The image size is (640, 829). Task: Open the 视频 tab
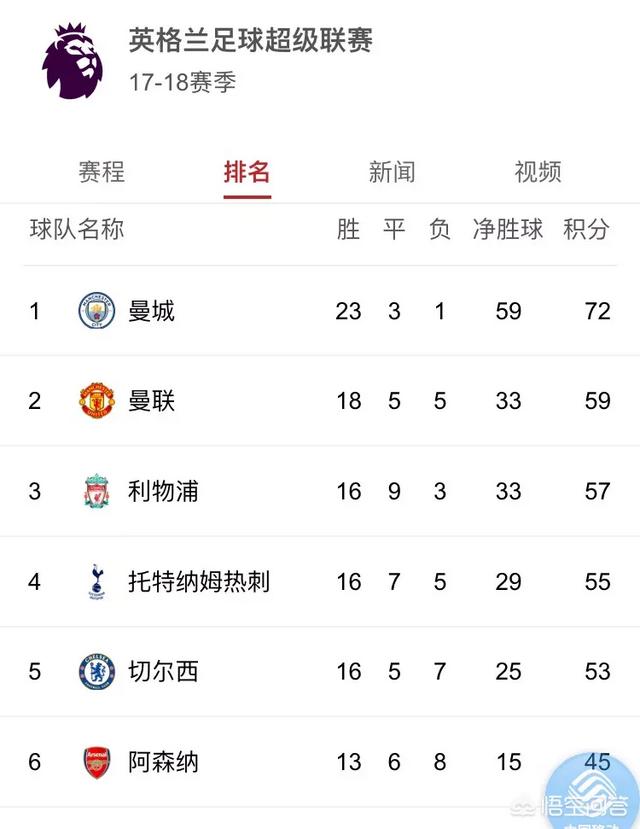tap(538, 172)
